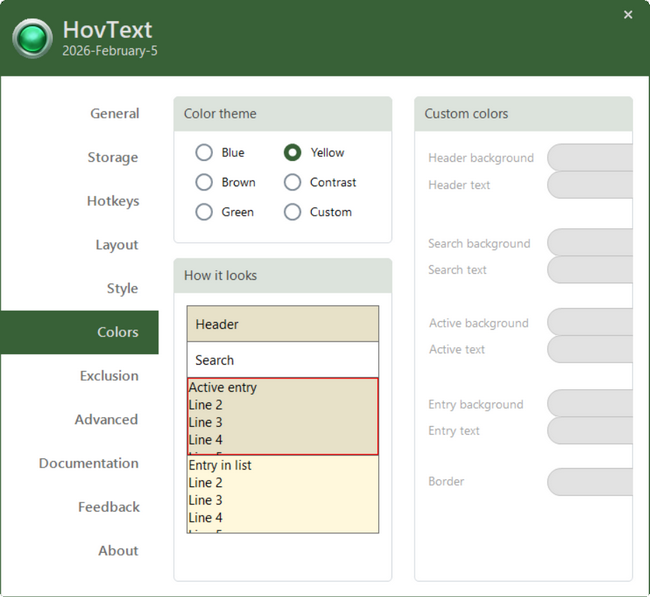
Task: Close the HovText settings window
Action: coord(628,15)
